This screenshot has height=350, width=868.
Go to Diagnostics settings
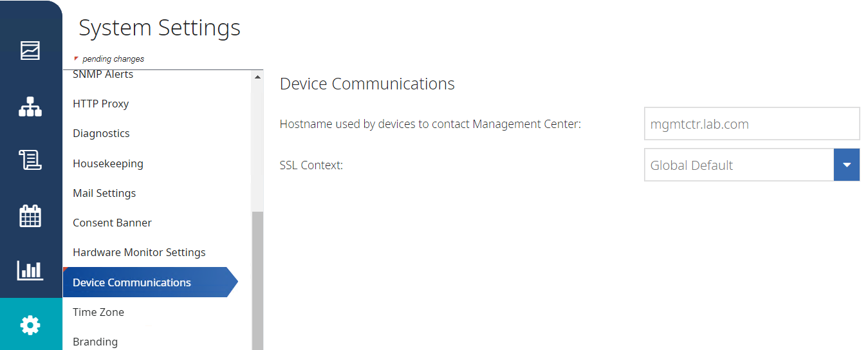point(102,133)
